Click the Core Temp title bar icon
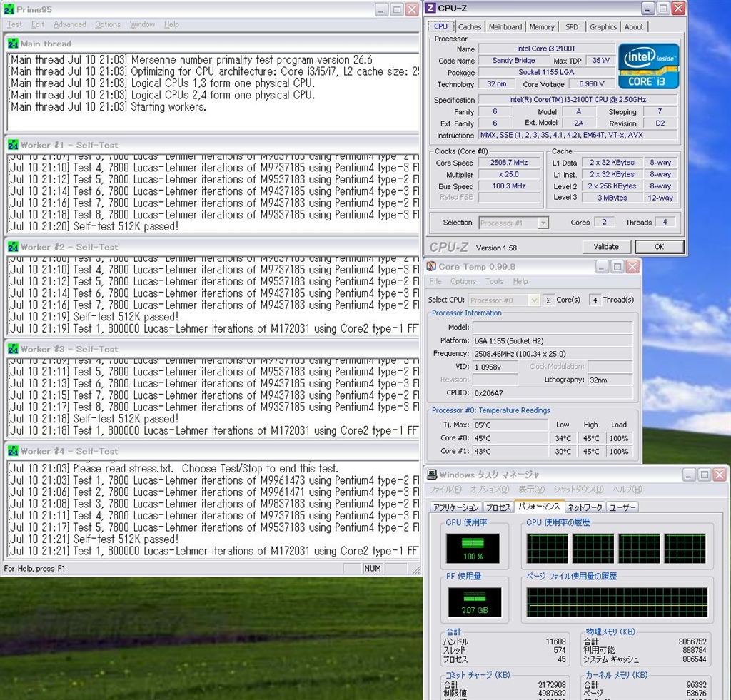 point(431,266)
